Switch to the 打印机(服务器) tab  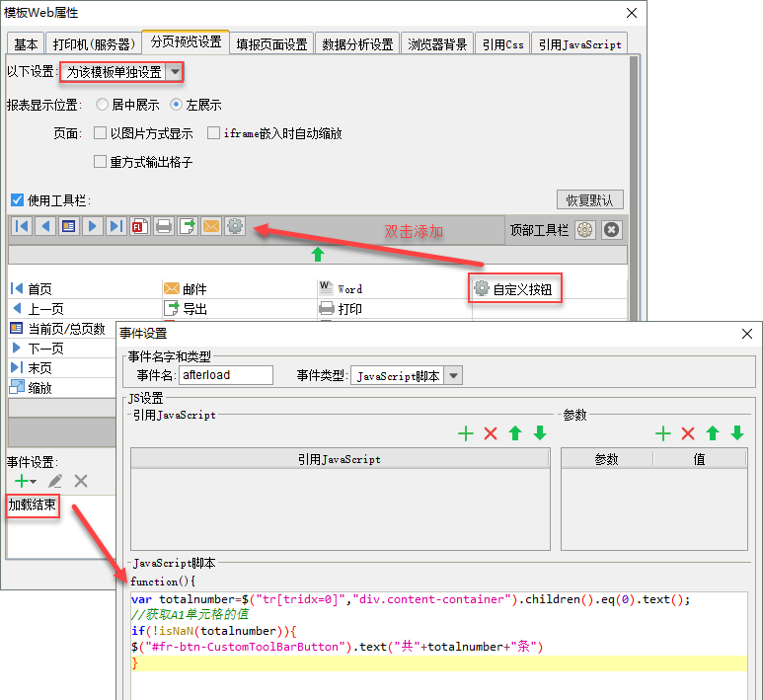(94, 44)
